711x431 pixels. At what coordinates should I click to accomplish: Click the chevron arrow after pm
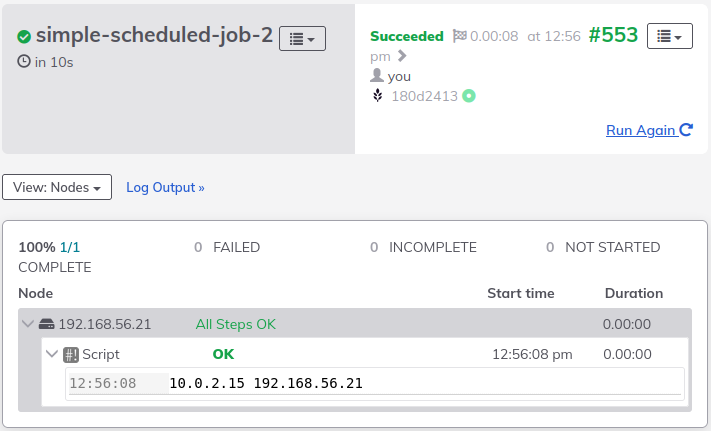point(402,56)
